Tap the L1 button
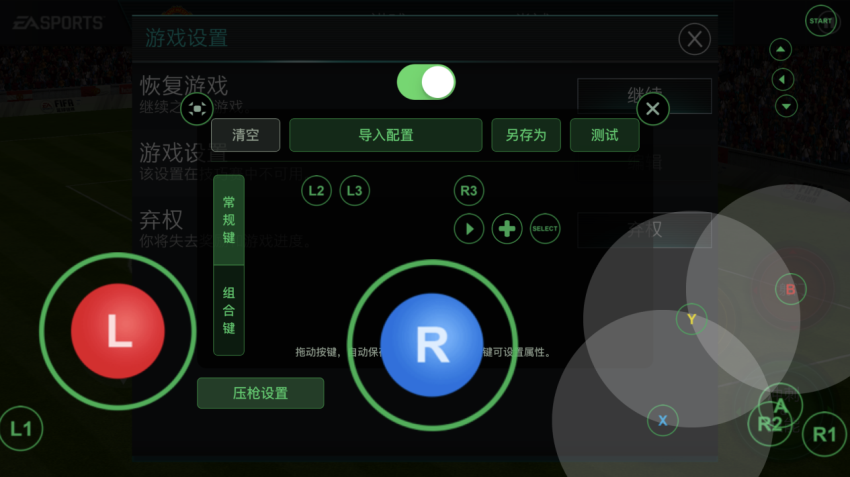The height and width of the screenshot is (477, 850). point(21,429)
